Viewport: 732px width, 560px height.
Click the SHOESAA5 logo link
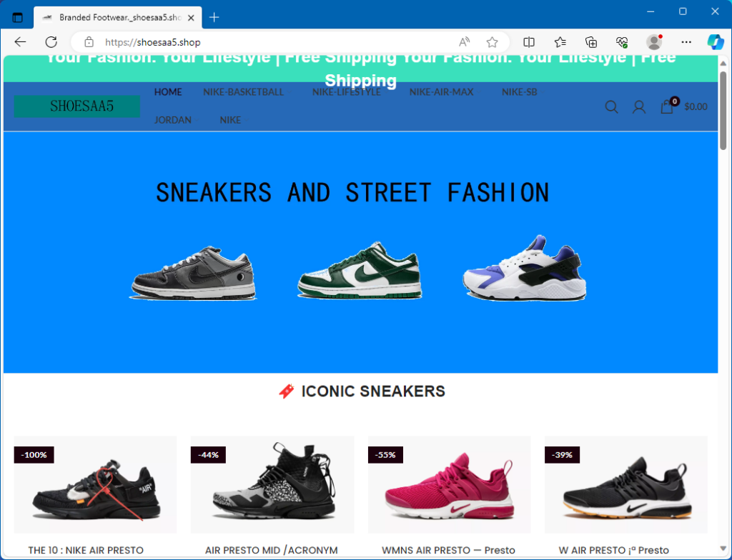click(x=76, y=106)
